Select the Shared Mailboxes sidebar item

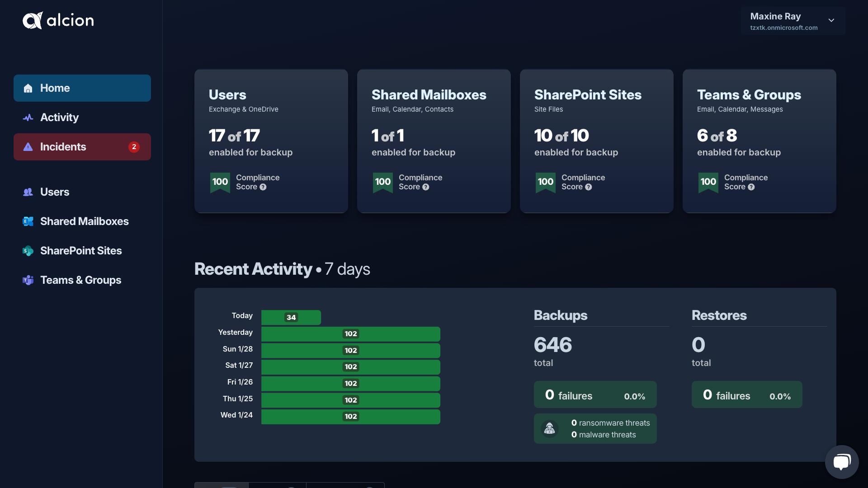(x=84, y=221)
